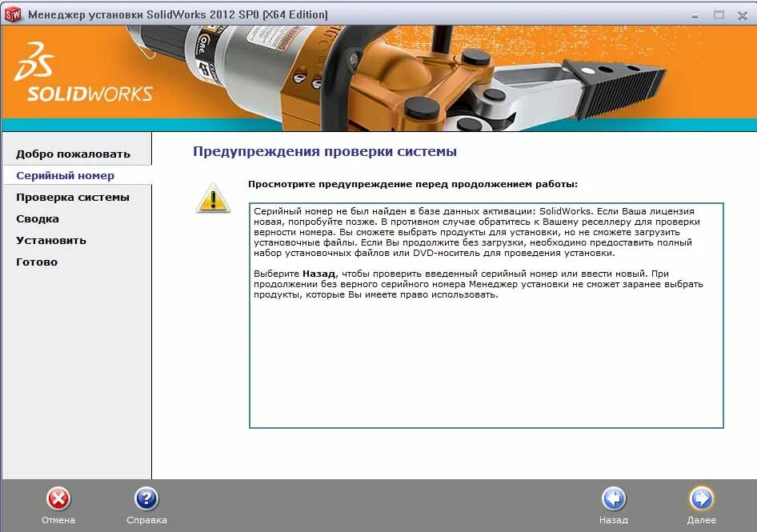Select the Добро пожаловать step
This screenshot has height=532, width=757.
(x=72, y=153)
